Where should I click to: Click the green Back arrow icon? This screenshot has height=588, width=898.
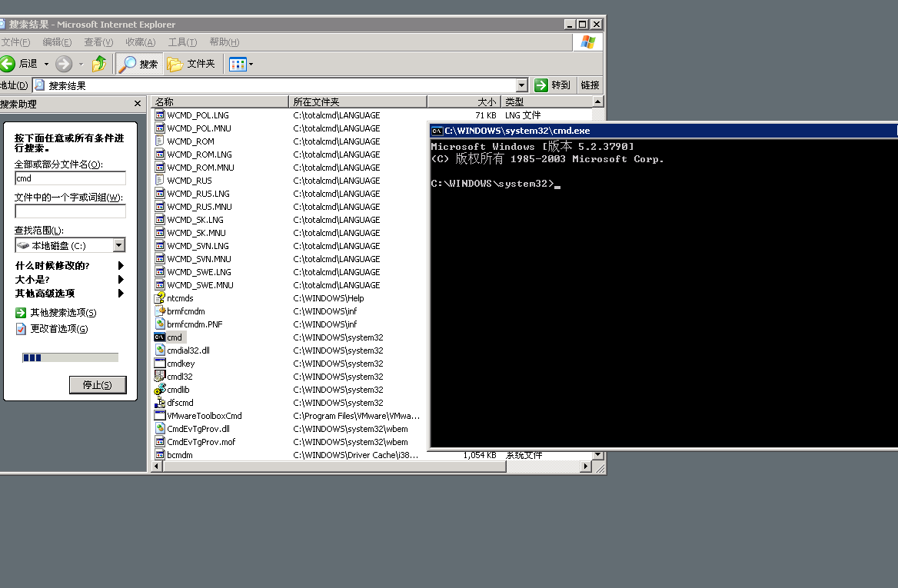(8, 64)
